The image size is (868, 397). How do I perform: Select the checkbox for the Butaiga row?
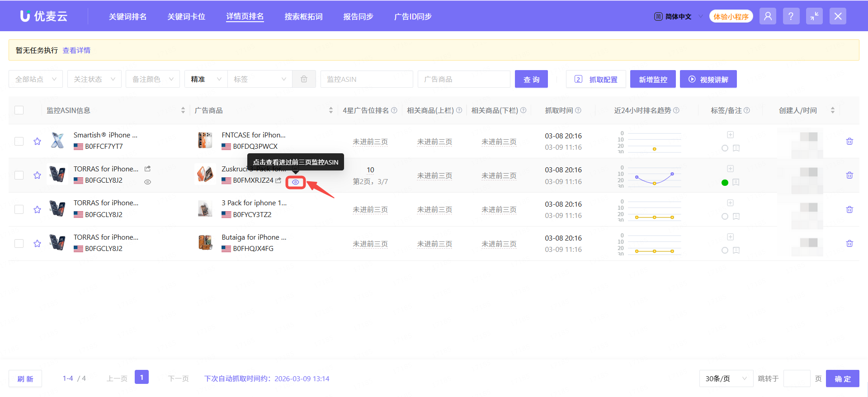pos(19,244)
